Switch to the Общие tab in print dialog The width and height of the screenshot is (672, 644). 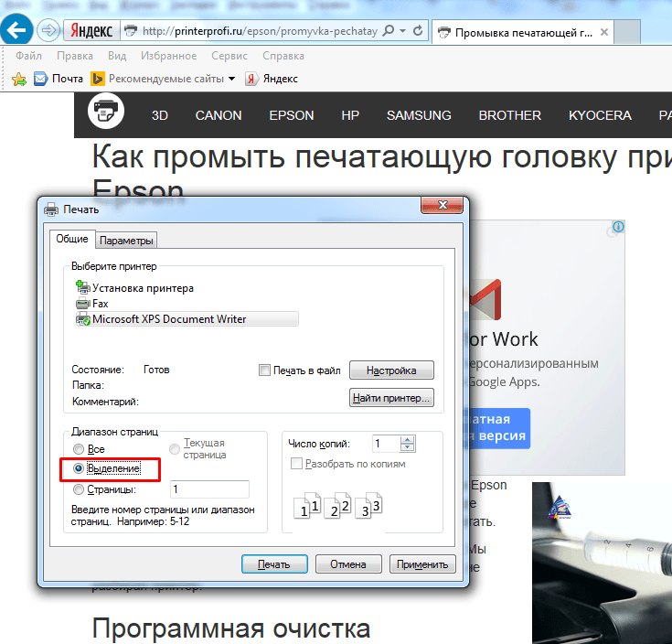point(72,239)
